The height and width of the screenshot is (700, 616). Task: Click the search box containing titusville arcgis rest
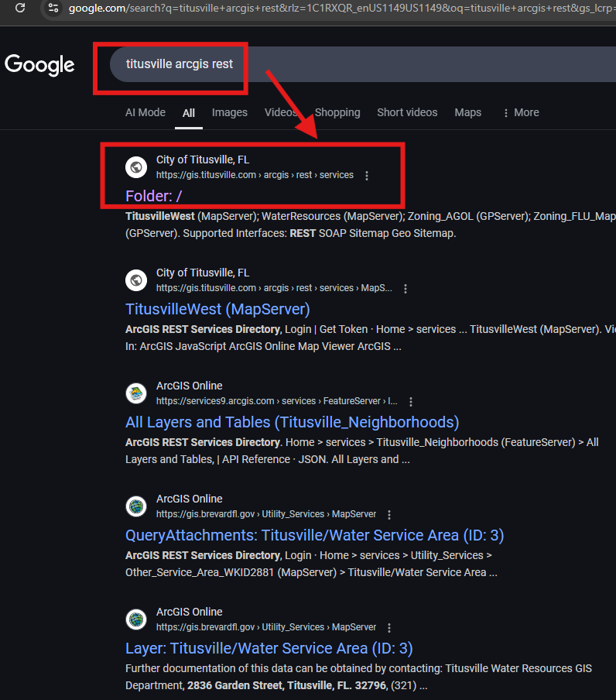[x=362, y=63]
